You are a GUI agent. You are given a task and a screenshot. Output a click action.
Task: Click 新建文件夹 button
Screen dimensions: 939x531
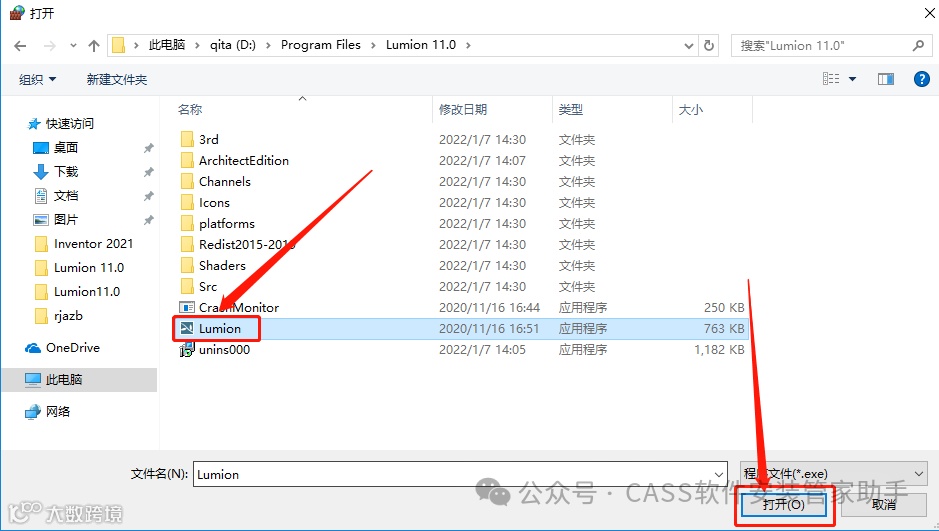(117, 80)
